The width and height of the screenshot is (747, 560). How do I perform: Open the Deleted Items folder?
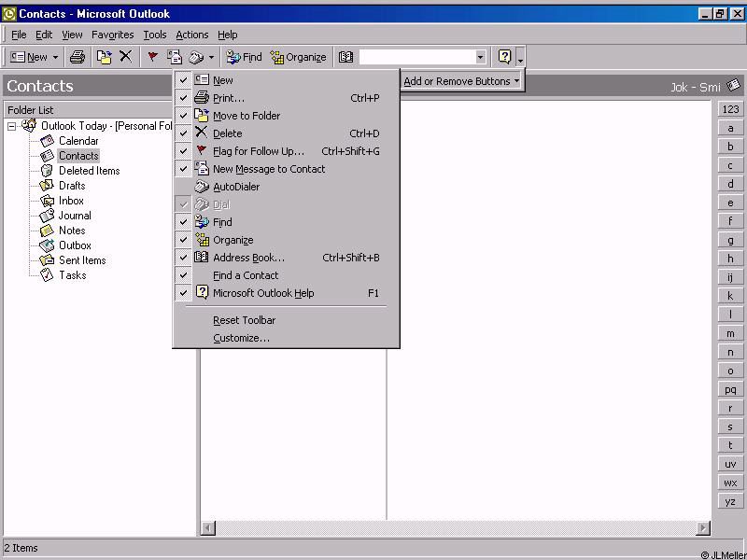(x=89, y=171)
